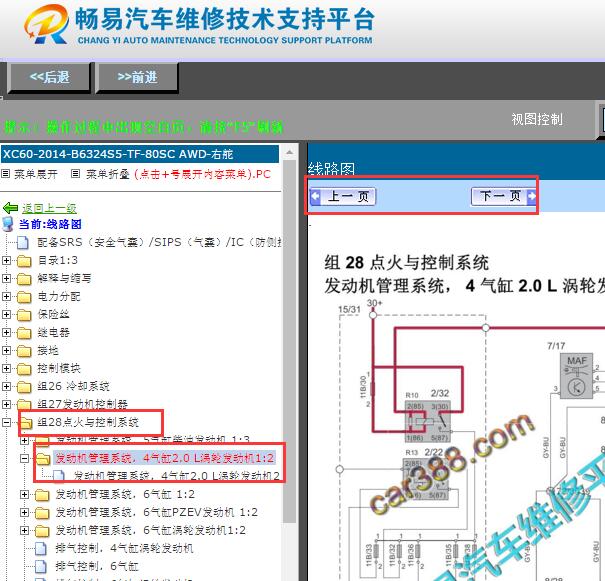The width and height of the screenshot is (605, 581).
Task: Click the <<后退 back button
Action: [x=49, y=78]
